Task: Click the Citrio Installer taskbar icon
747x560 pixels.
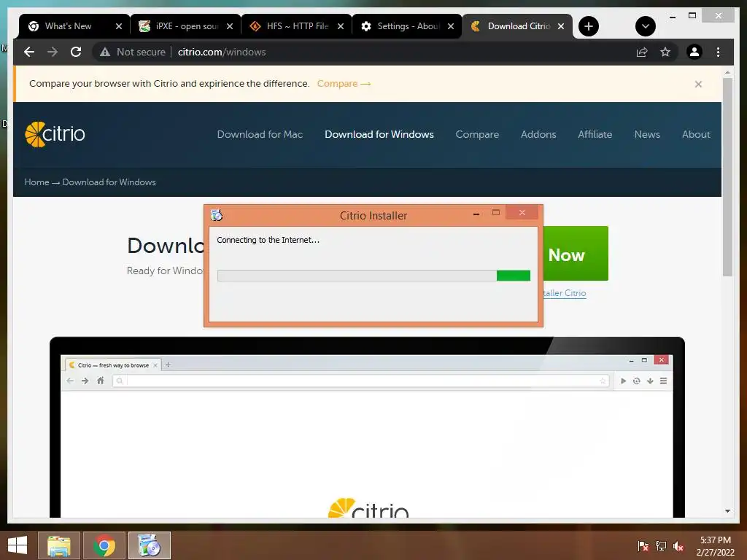Action: 150,545
